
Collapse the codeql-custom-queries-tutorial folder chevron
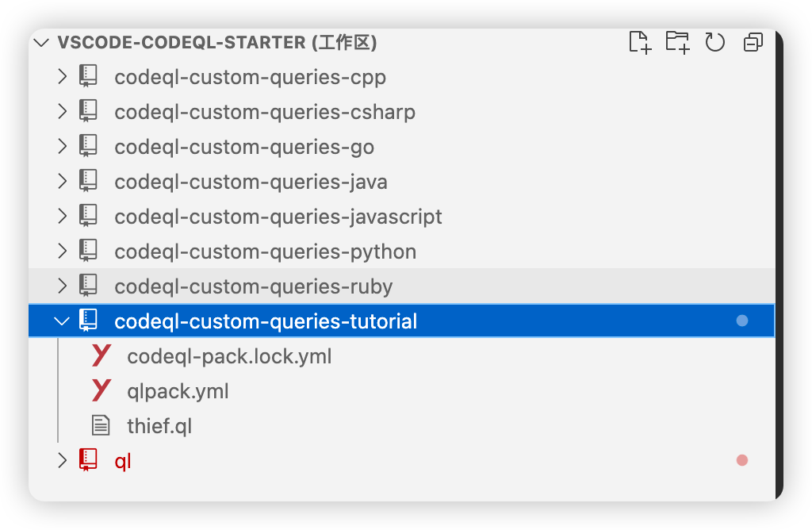(x=62, y=321)
